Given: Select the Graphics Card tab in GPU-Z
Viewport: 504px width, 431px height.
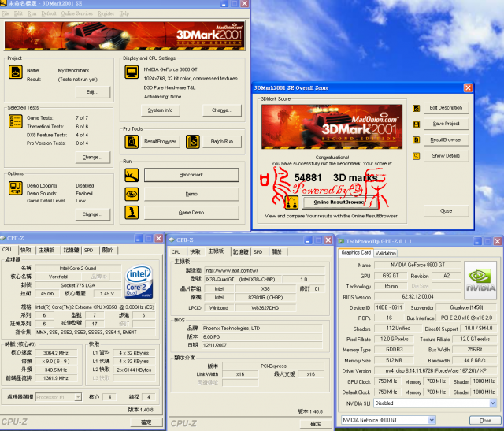Looking at the screenshot, I should click(x=356, y=252).
